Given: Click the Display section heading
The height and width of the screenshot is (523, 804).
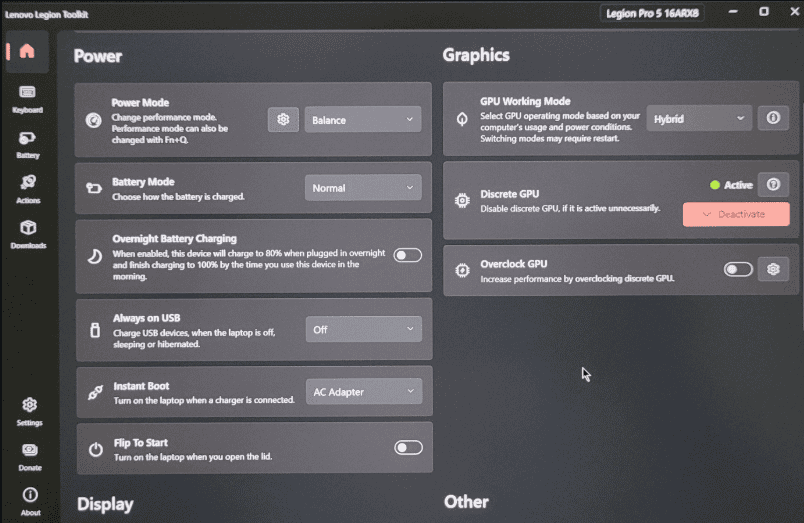Looking at the screenshot, I should (x=105, y=504).
